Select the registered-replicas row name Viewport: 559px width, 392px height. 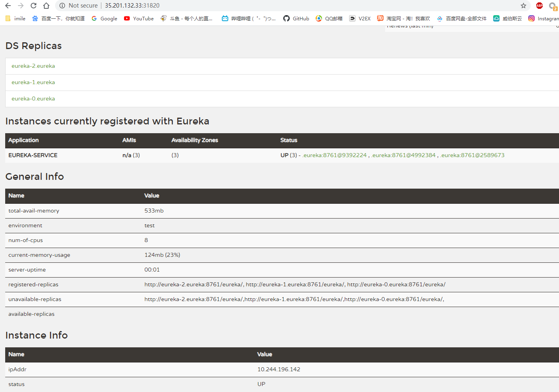(x=33, y=284)
